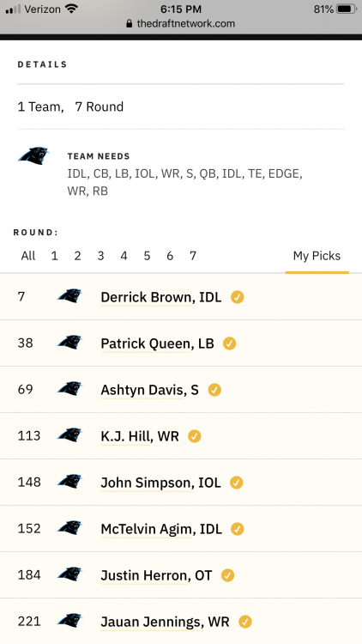Tap the lock icon in address bar
This screenshot has height=644, width=362.
(130, 23)
